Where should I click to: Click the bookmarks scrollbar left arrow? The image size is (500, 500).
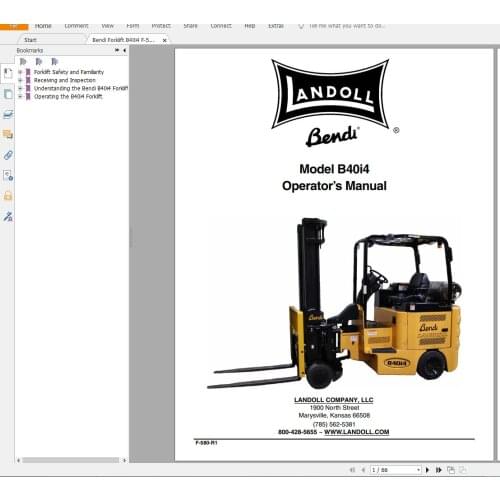18,460
